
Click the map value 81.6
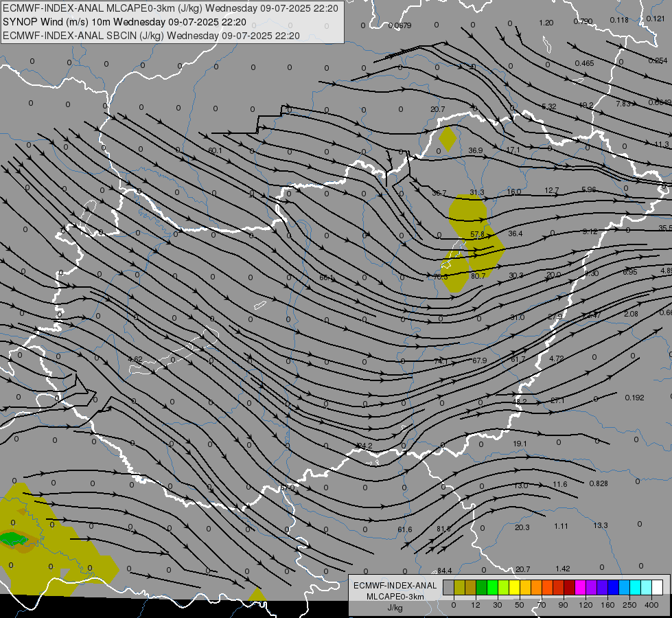443,529
